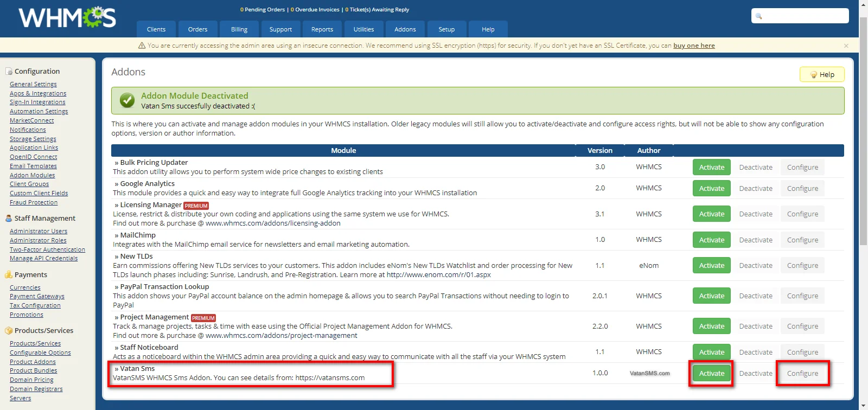Open the Setup menu
This screenshot has width=868, height=410.
pyautogui.click(x=446, y=29)
